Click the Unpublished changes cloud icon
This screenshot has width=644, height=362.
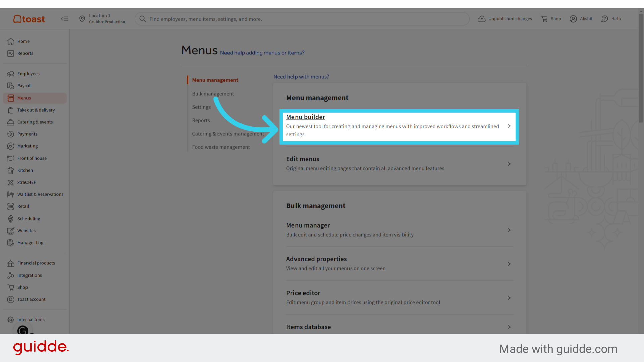[x=482, y=19]
